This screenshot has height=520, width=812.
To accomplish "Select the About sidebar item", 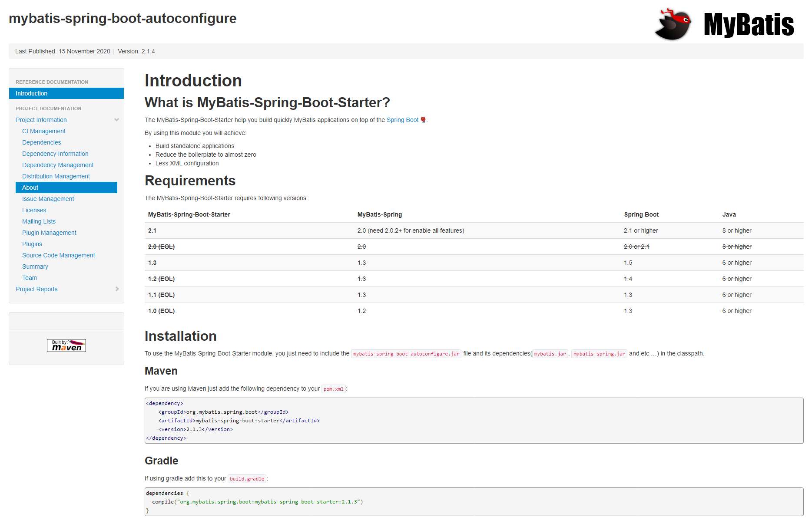I will (x=66, y=188).
